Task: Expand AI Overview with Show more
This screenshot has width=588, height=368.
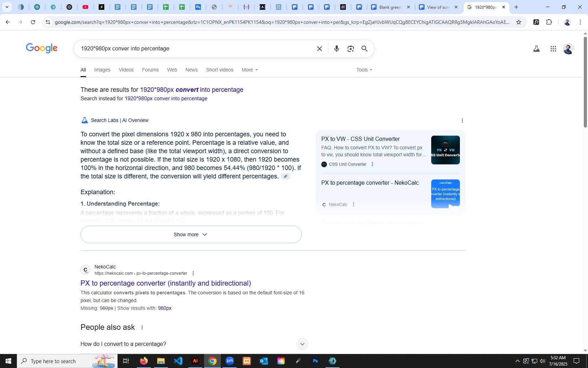Action: pos(191,234)
